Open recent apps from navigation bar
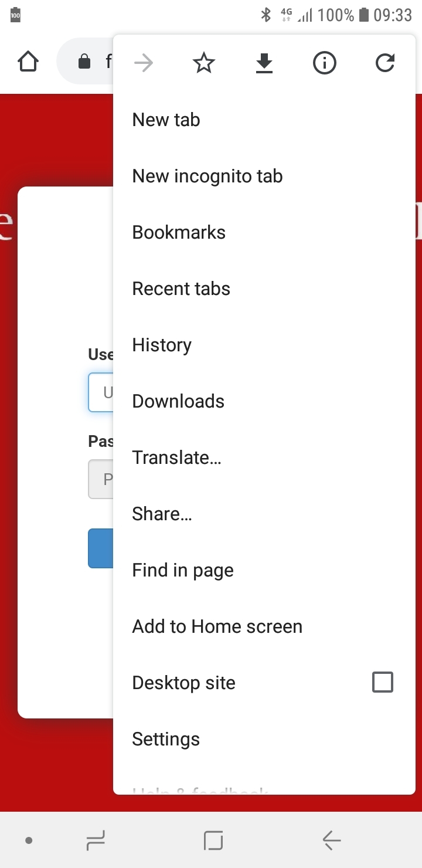Image resolution: width=422 pixels, height=868 pixels. [x=96, y=841]
